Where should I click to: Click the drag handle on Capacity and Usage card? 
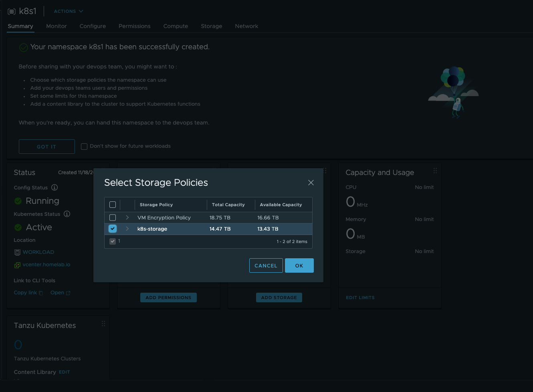(x=435, y=171)
